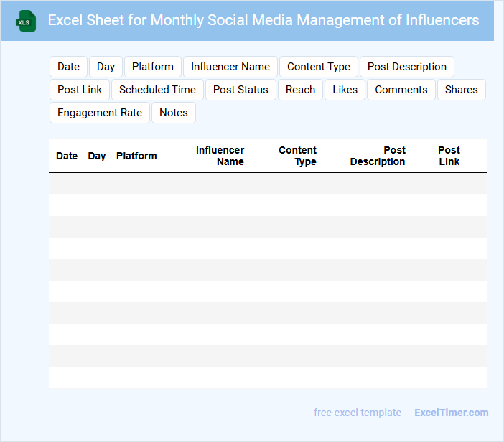Select the Date tag button
This screenshot has width=504, height=442.
(68, 67)
